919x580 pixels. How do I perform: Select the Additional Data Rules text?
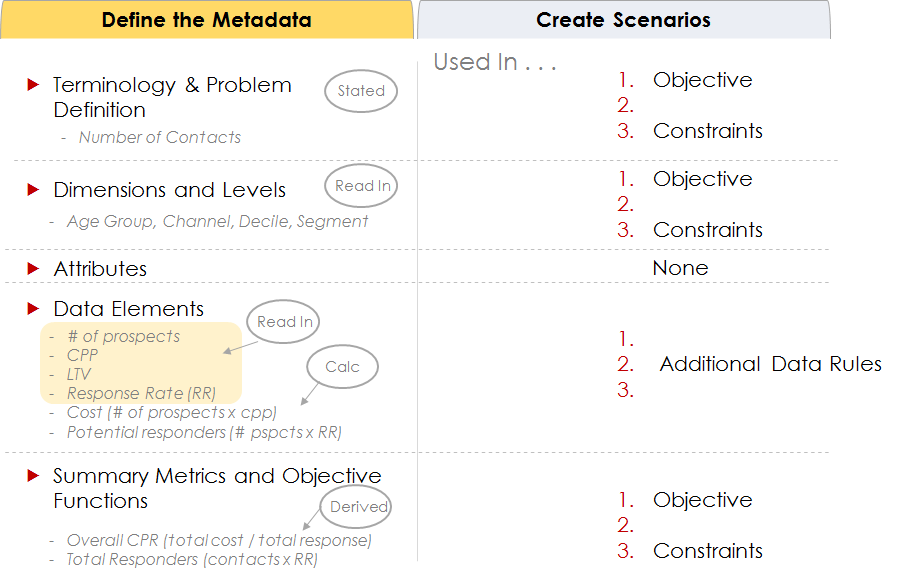pos(770,364)
